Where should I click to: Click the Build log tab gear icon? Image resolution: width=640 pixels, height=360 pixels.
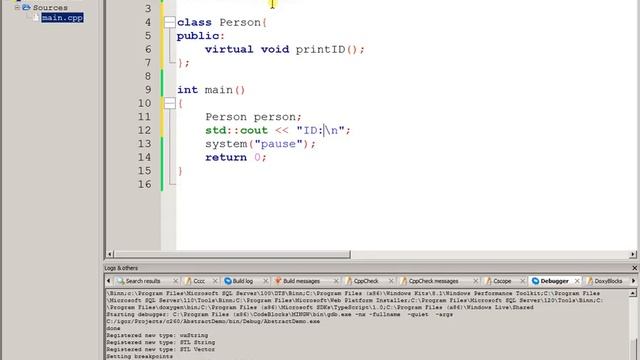point(228,281)
